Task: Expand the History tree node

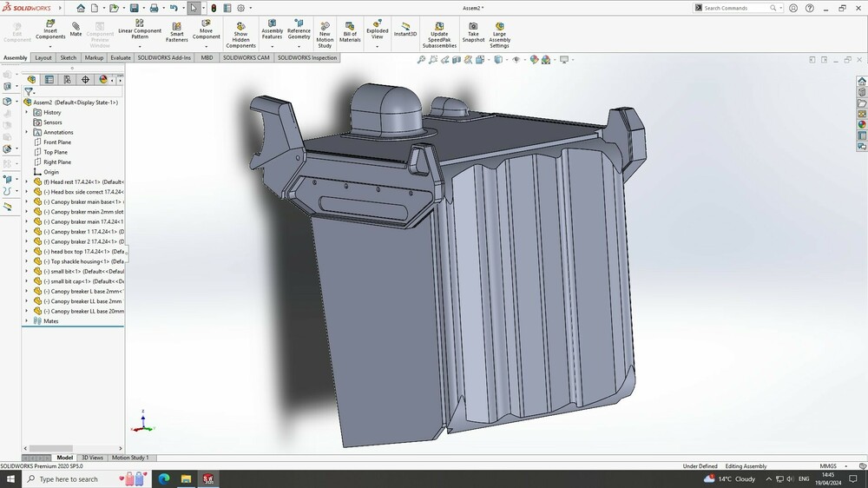Action: (x=27, y=112)
